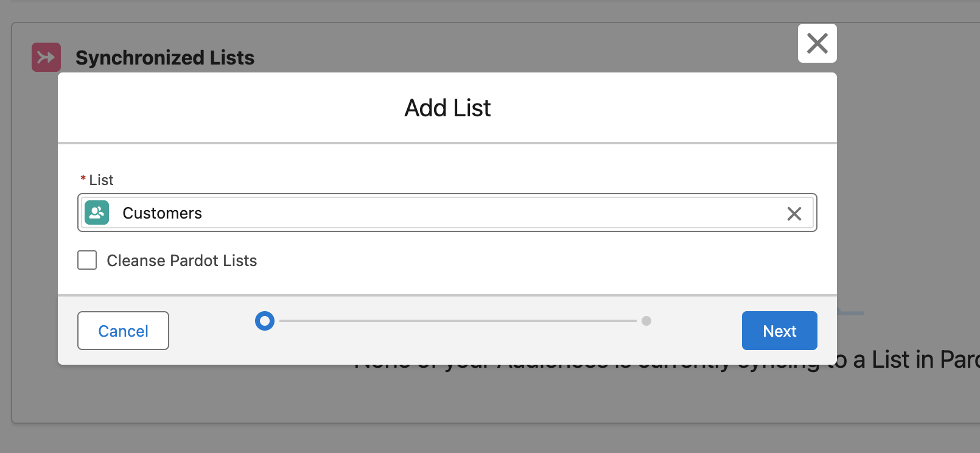Screen dimensions: 980x453
Task: Click the required List field label
Action: pos(101,180)
